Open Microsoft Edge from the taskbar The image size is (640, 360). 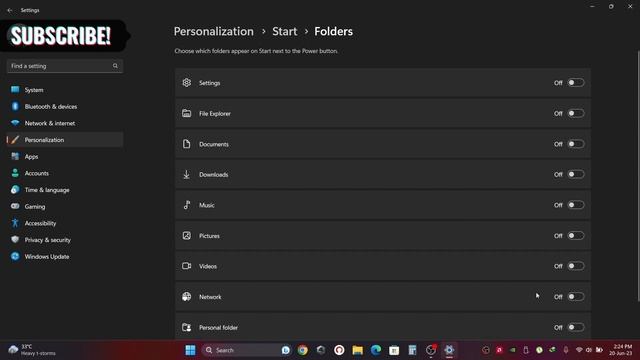click(x=376, y=350)
